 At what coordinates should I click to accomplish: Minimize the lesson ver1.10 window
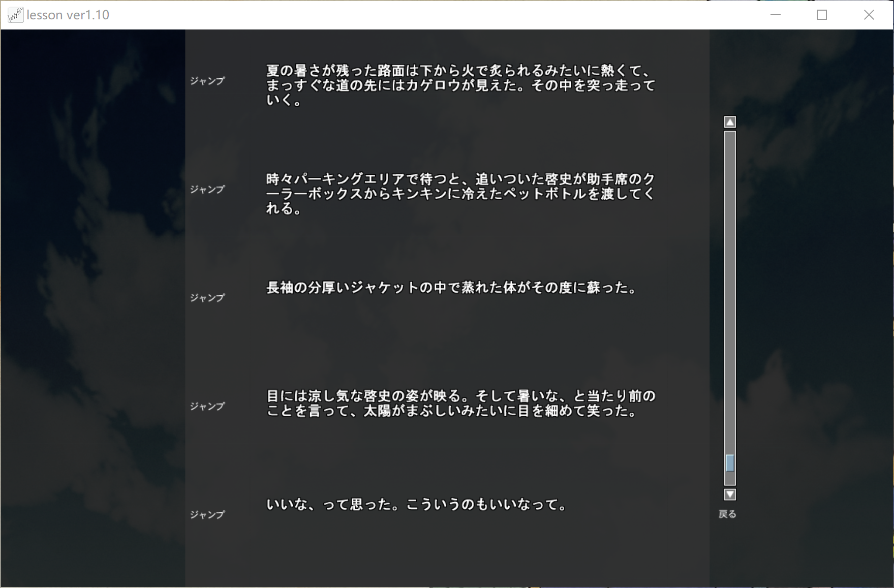tap(775, 15)
